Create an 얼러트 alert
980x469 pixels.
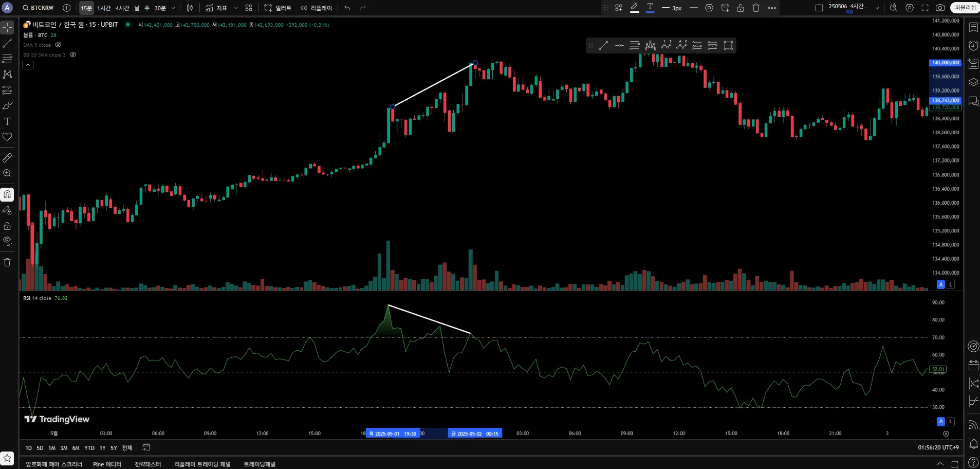pyautogui.click(x=278, y=8)
